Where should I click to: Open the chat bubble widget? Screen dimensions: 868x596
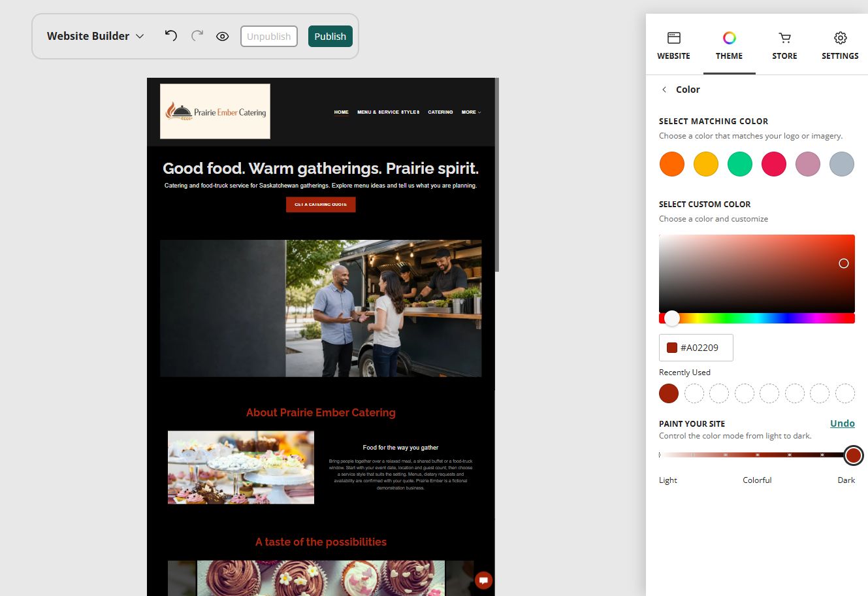click(483, 580)
